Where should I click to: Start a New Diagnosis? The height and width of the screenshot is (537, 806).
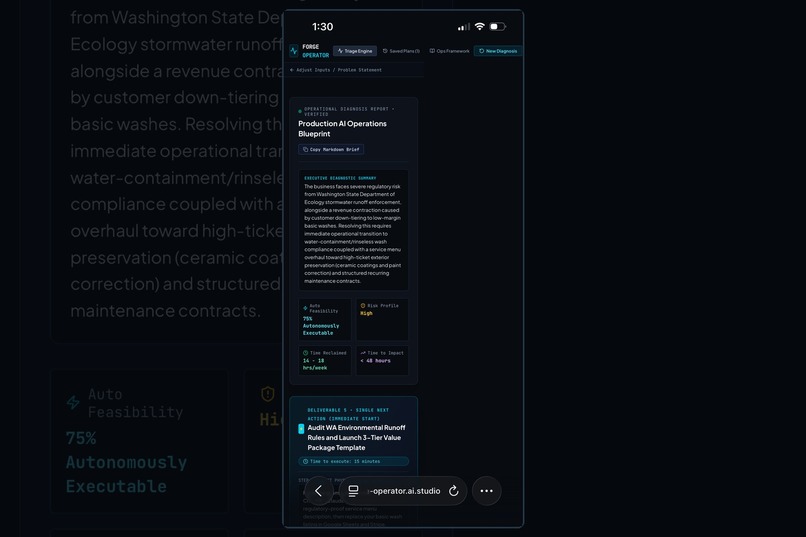[498, 51]
